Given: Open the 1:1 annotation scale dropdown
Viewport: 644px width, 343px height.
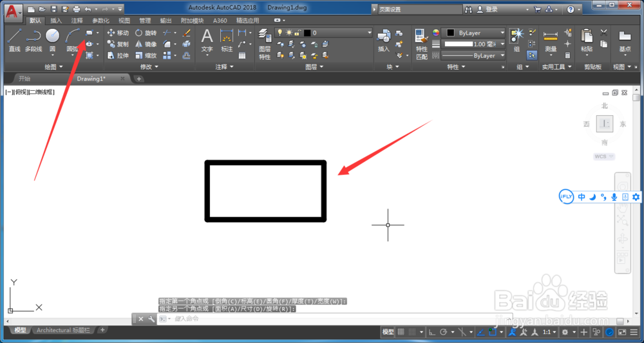Looking at the screenshot, I should click(549, 332).
